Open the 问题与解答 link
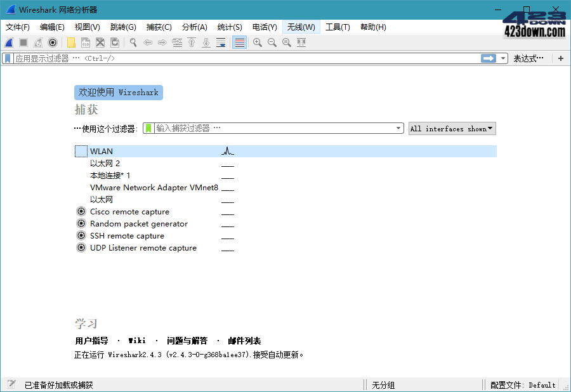 pos(187,341)
